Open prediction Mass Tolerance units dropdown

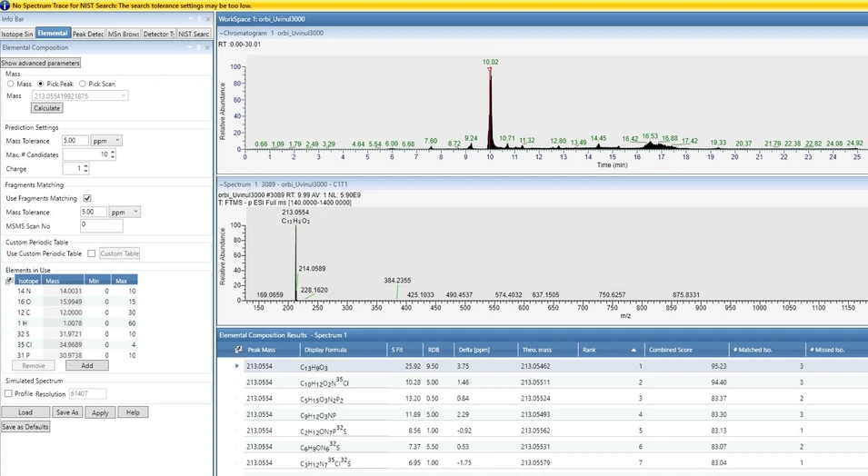[x=106, y=141]
